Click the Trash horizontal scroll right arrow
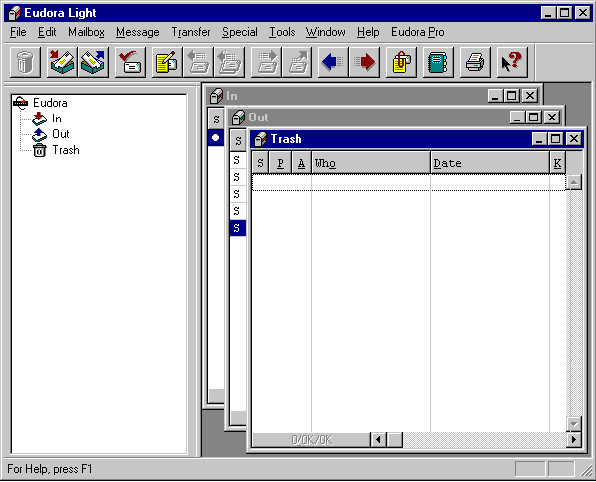 click(574, 440)
